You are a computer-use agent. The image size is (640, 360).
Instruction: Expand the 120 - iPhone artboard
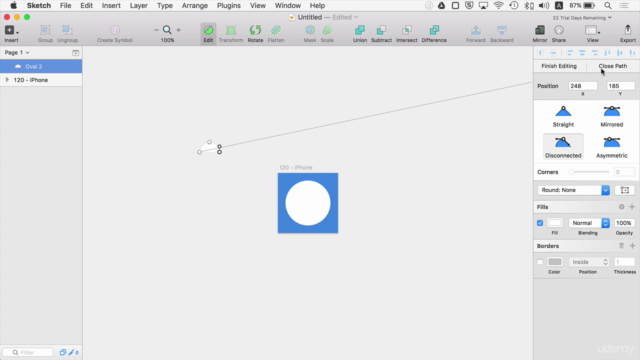tap(7, 80)
